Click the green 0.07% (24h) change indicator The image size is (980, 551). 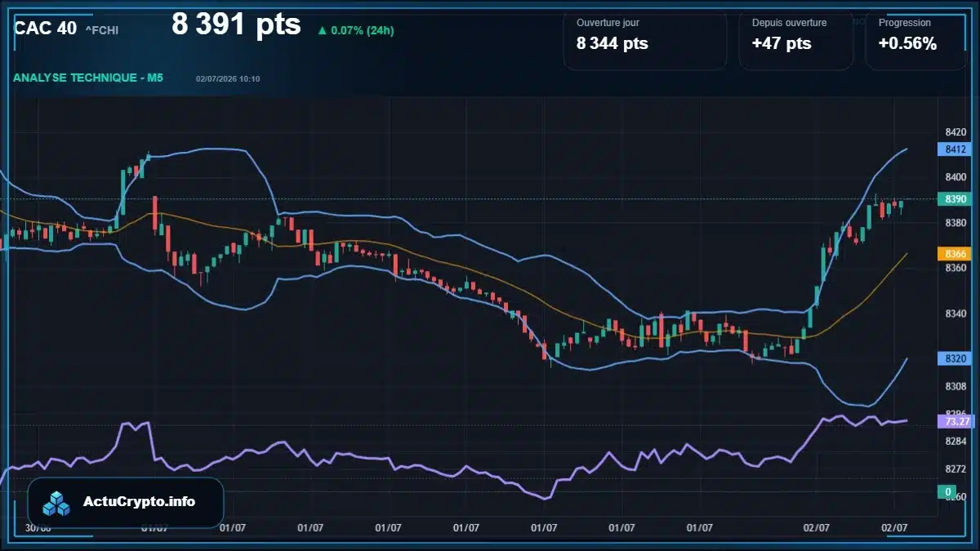(x=356, y=30)
